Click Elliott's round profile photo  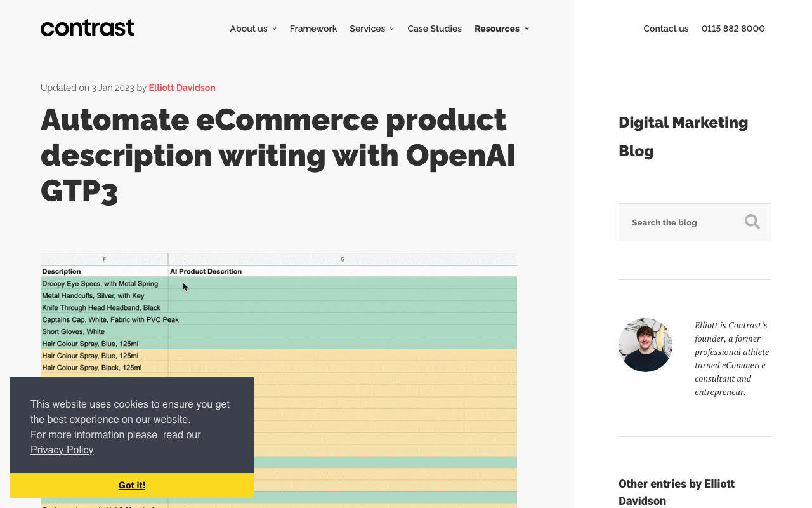pyautogui.click(x=645, y=345)
